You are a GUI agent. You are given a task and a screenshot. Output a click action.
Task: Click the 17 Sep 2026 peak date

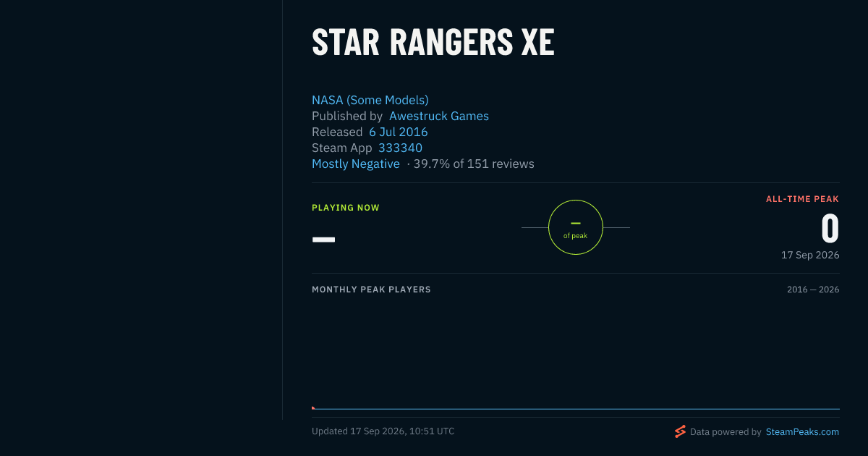click(810, 255)
